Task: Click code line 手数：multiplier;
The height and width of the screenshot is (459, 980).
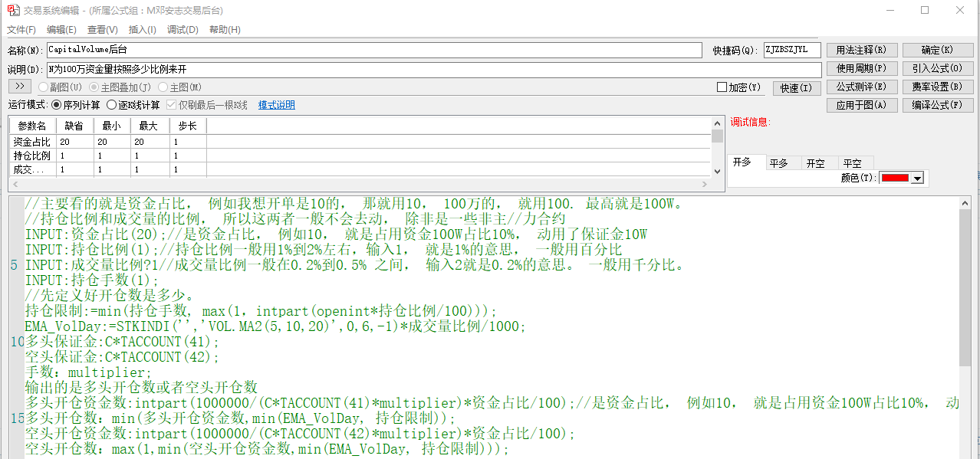Action: [89, 372]
